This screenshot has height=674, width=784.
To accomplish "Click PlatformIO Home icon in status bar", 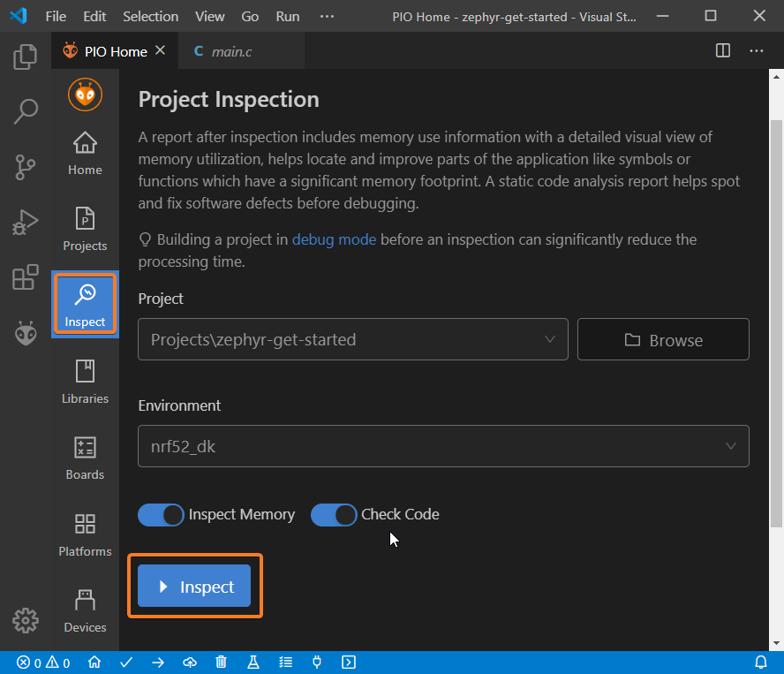I will (x=94, y=663).
